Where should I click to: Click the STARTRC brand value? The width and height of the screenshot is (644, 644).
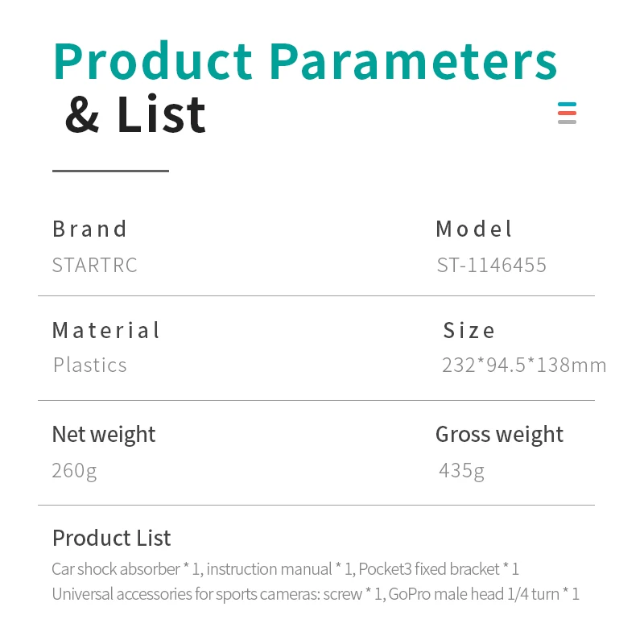pyautogui.click(x=94, y=265)
